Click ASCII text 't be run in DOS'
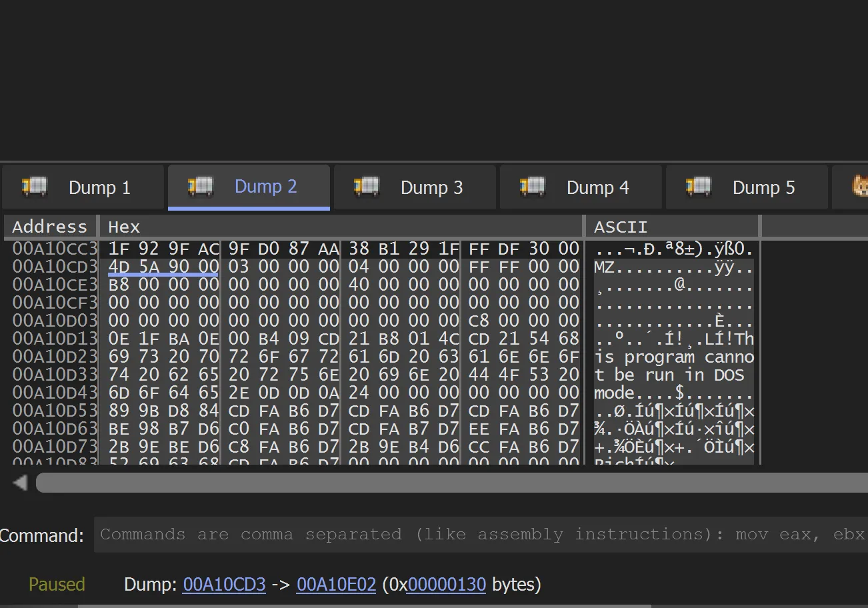The width and height of the screenshot is (868, 608). click(669, 375)
